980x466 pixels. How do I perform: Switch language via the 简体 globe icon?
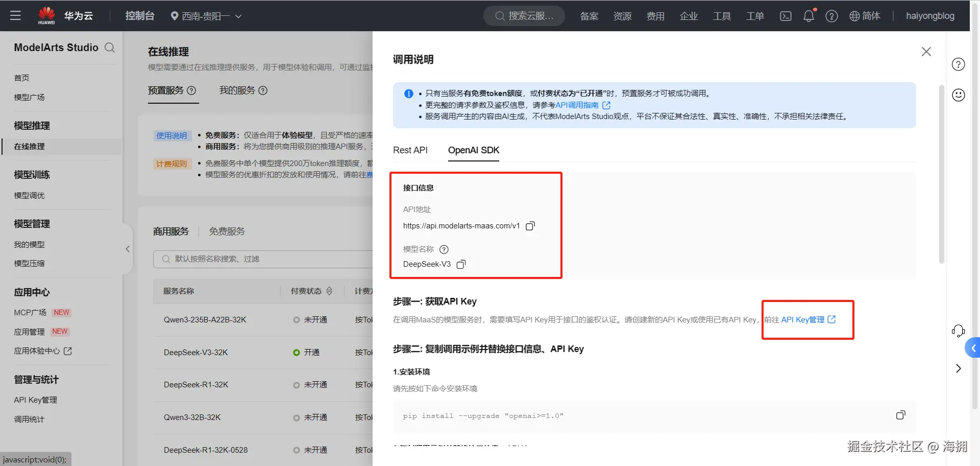coord(865,16)
